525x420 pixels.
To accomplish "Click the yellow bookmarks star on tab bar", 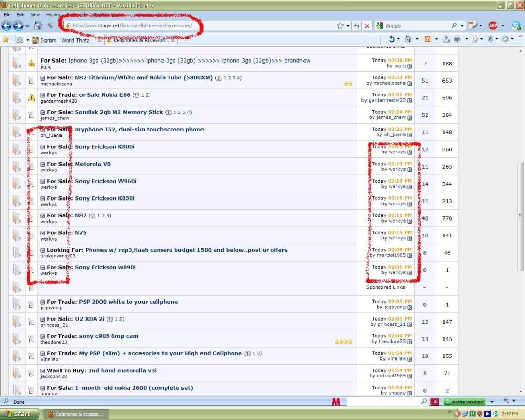I will 5,39.
